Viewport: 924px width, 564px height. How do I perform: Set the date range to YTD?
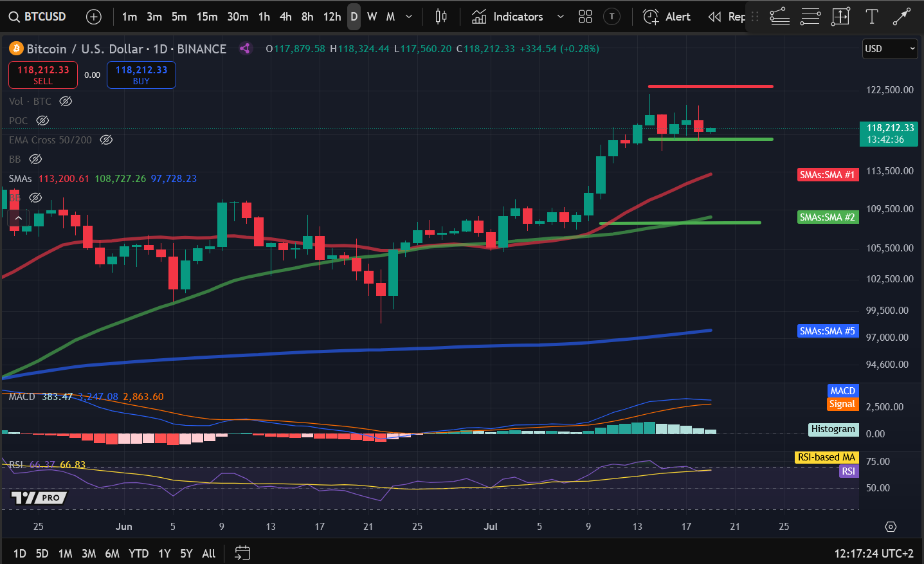[138, 553]
